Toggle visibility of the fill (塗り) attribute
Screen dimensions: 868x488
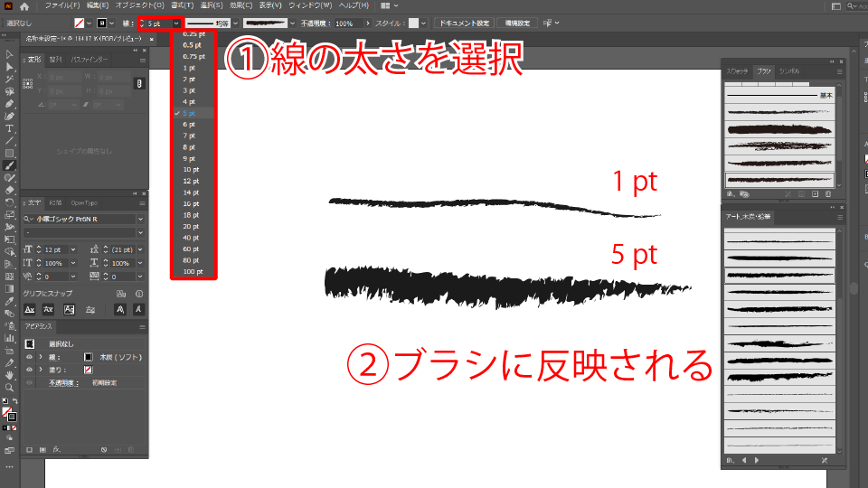point(29,370)
